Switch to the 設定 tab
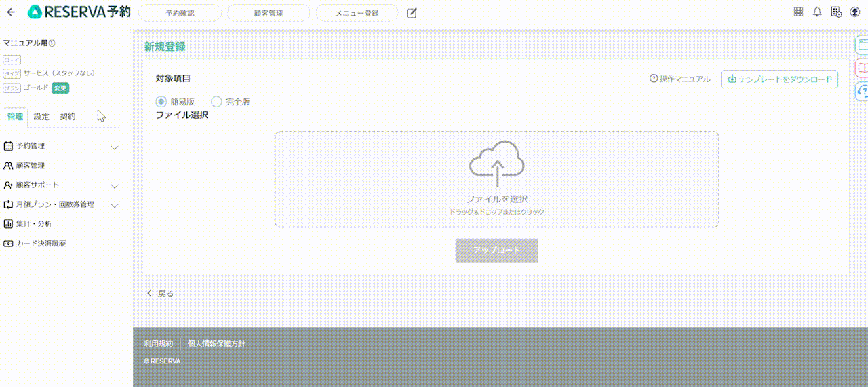Screen dimensions: 868x387 click(41, 117)
